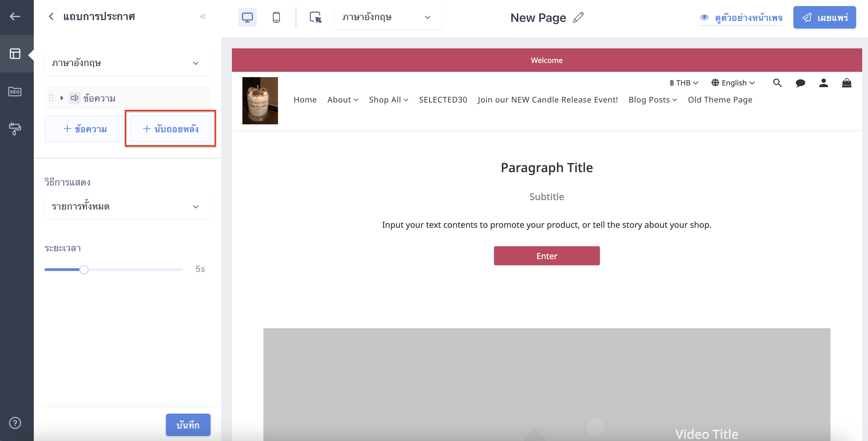The width and height of the screenshot is (868, 441).
Task: Open the THB currency selector
Action: [x=684, y=83]
